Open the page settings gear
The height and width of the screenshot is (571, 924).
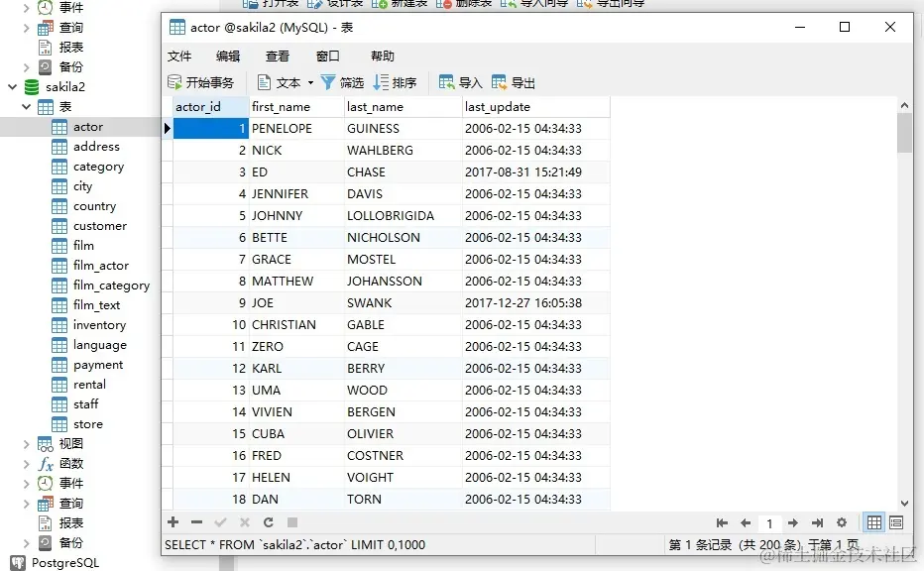842,522
